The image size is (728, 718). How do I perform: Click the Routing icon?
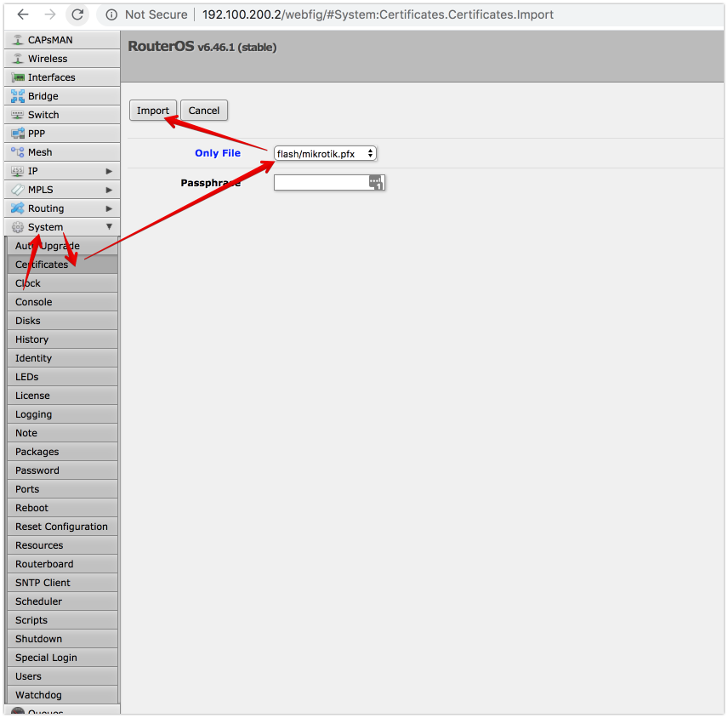point(18,208)
